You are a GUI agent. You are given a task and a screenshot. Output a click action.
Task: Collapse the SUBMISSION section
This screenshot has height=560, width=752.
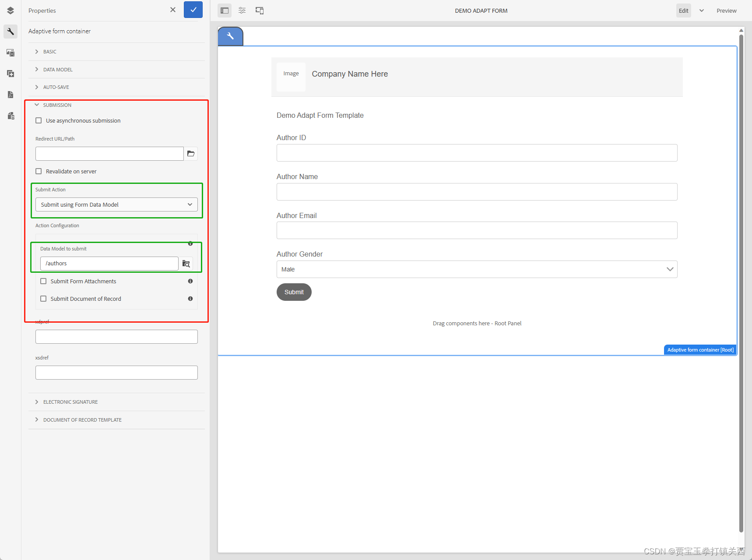click(116, 105)
